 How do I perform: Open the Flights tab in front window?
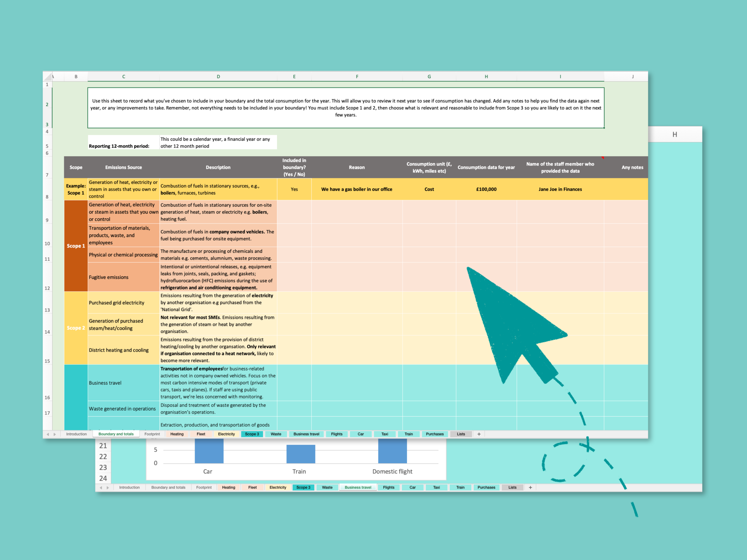(337, 434)
